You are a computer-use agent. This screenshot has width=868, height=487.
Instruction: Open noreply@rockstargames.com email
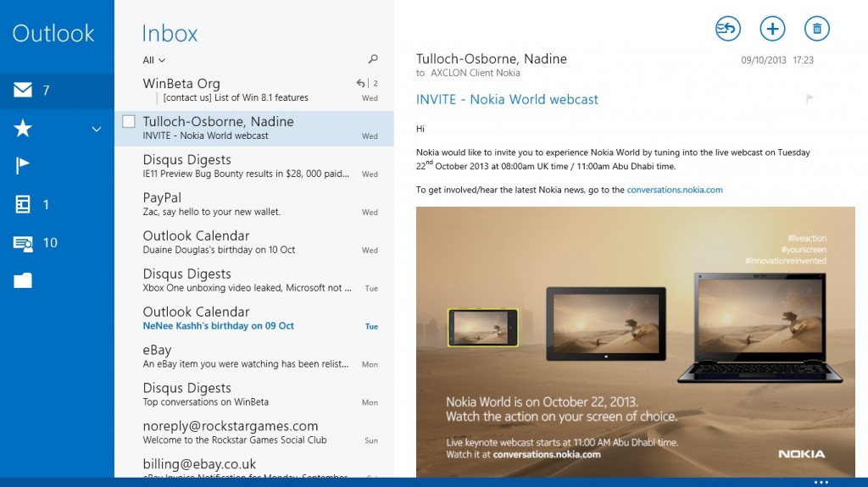tap(254, 434)
